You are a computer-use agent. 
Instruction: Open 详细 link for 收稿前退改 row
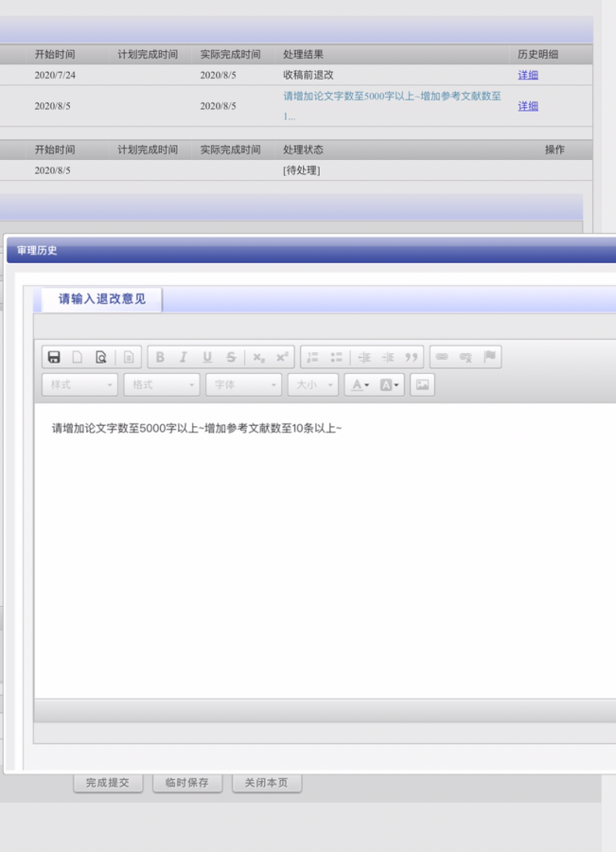coord(528,75)
